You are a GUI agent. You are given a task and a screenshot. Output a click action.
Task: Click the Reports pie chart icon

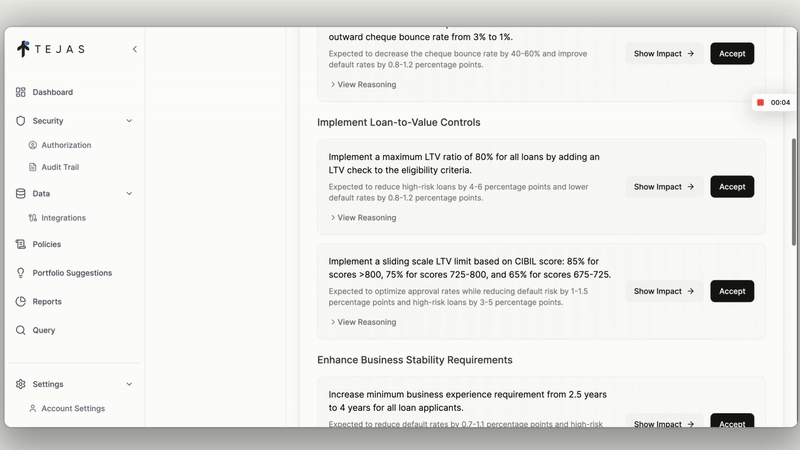[x=21, y=301]
